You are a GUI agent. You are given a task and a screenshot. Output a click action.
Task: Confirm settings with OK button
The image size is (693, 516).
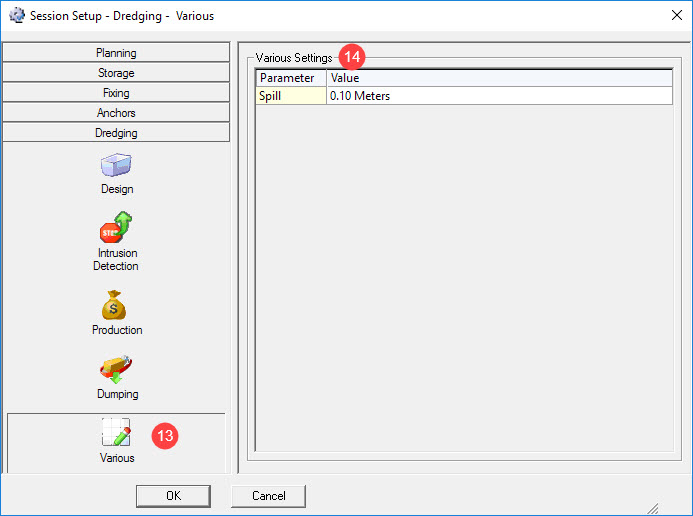pos(173,496)
